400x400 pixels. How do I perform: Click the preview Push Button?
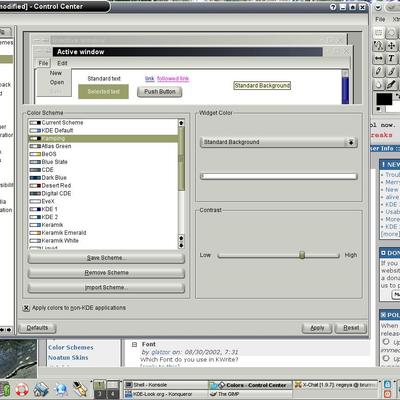click(x=160, y=92)
